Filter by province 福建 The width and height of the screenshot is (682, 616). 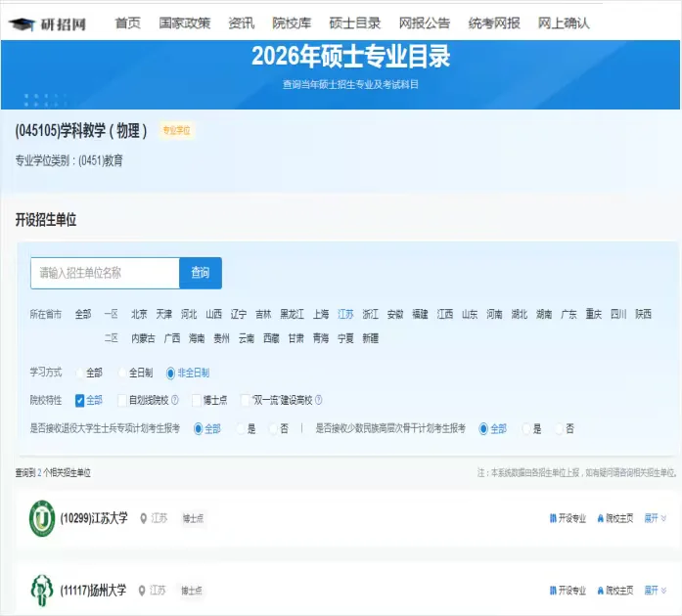420,314
